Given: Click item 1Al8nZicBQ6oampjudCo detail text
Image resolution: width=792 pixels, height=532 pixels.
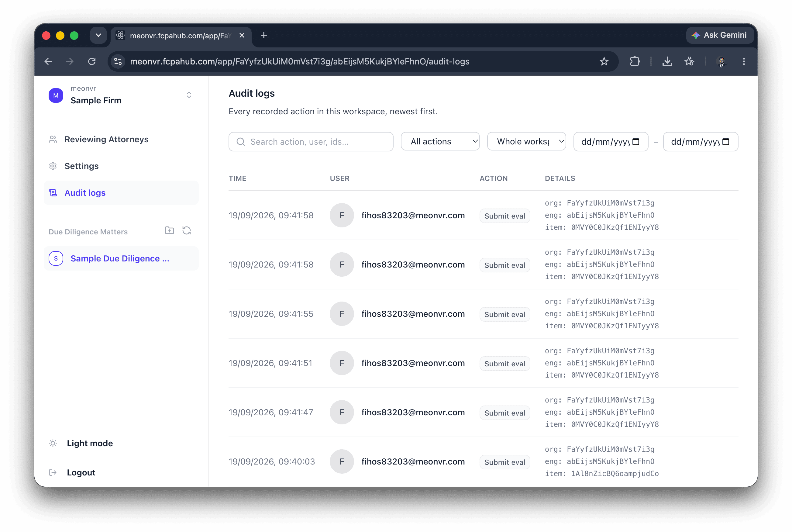Looking at the screenshot, I should (602, 474).
